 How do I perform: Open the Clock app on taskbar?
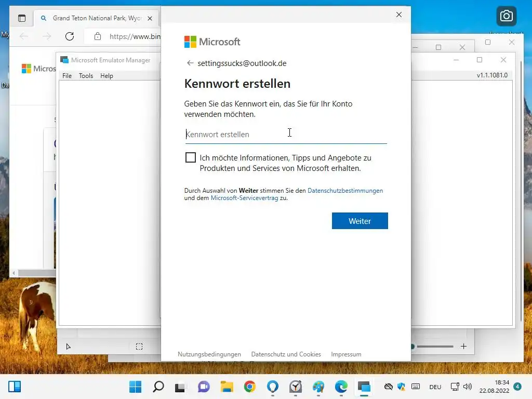tap(296, 387)
